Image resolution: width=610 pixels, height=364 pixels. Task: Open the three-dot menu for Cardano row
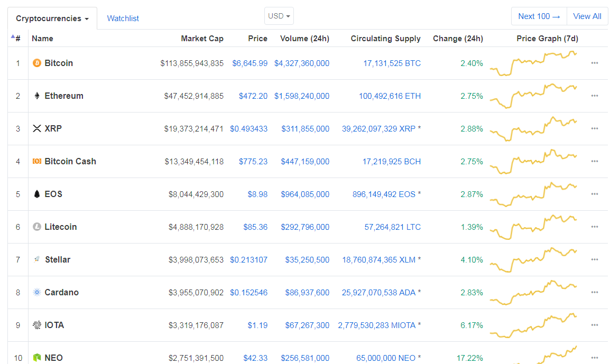[x=595, y=292]
